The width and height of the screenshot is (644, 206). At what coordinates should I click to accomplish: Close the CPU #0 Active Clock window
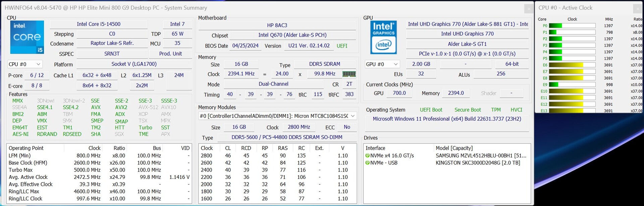(638, 9)
